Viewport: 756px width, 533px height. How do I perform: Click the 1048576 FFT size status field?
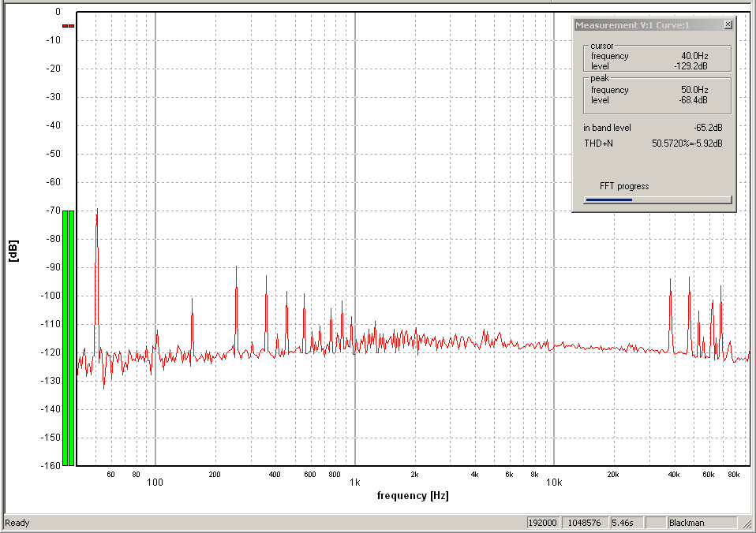583,523
